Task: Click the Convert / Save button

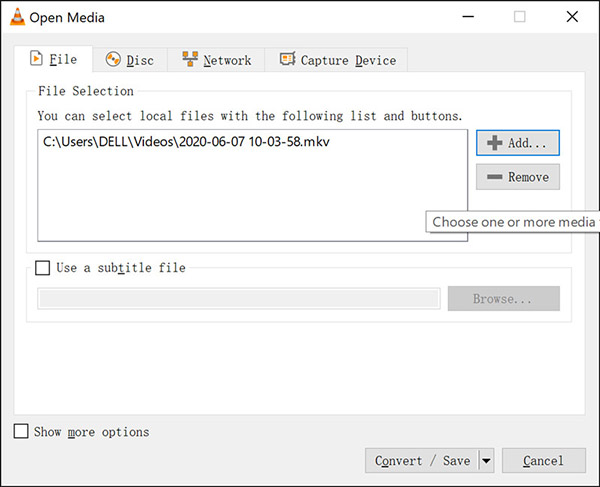Action: coord(422,461)
